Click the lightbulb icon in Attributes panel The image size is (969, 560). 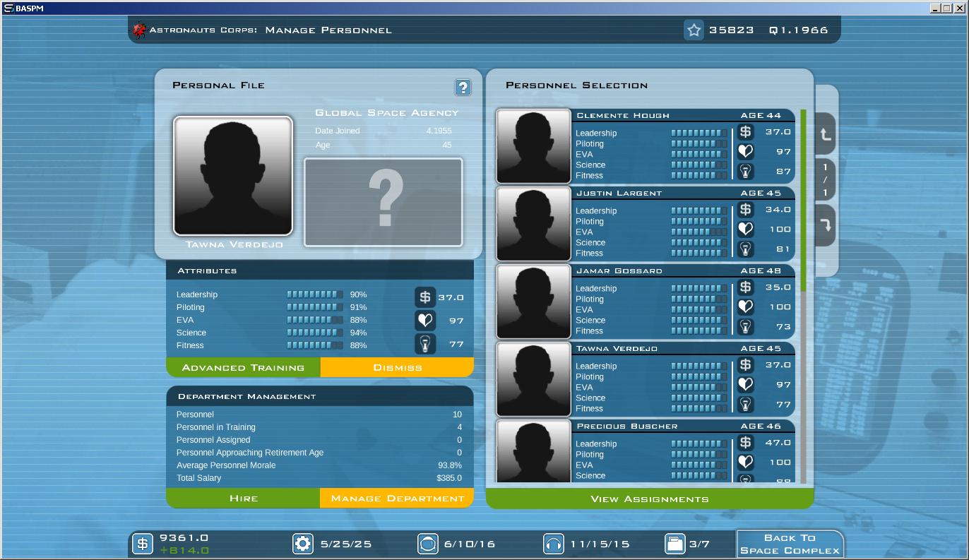click(424, 344)
